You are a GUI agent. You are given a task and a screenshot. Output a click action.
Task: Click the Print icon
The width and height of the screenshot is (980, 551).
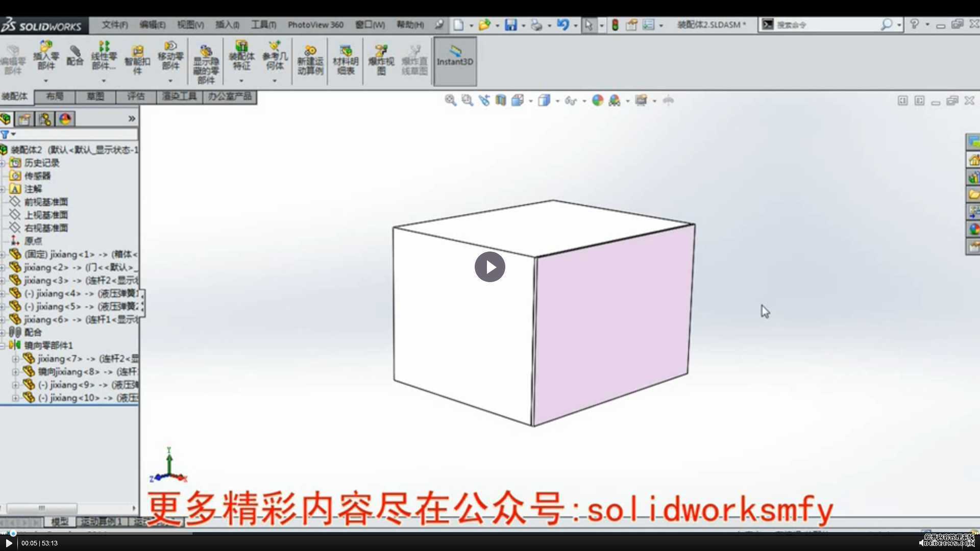pyautogui.click(x=536, y=24)
